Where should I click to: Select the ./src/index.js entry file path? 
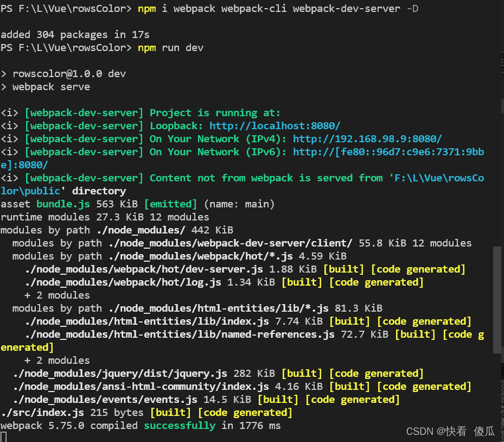tap(41, 412)
